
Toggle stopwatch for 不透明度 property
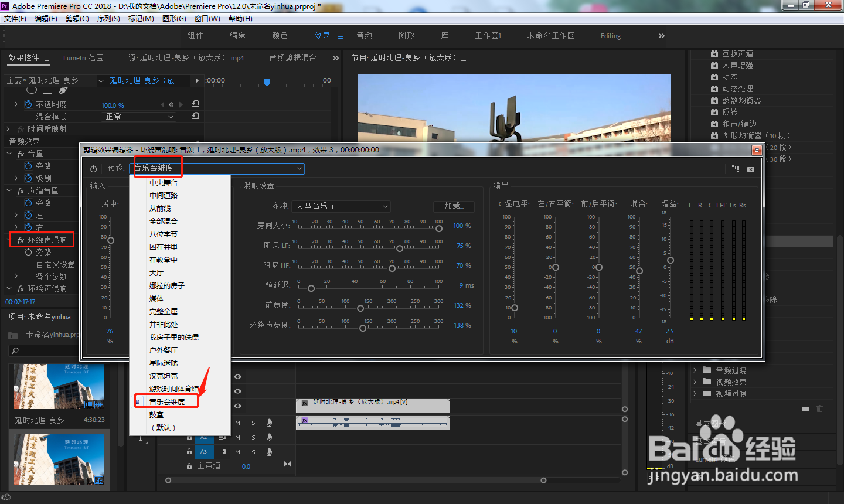point(29,104)
